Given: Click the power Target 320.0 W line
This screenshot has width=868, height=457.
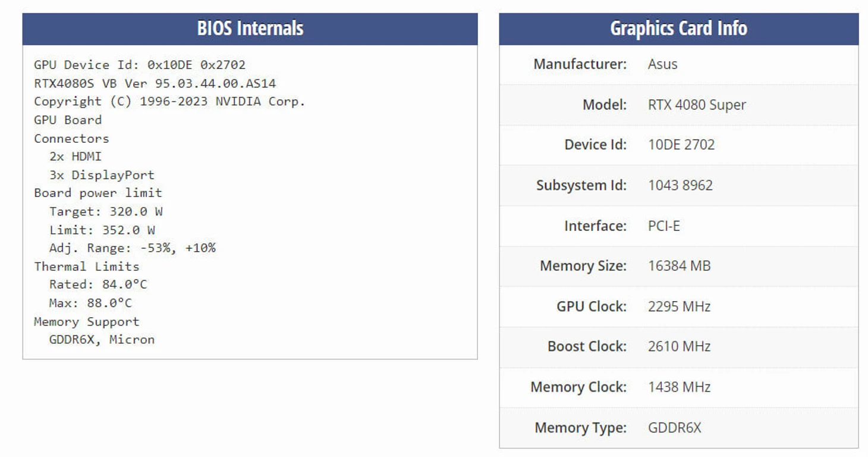Looking at the screenshot, I should [x=106, y=211].
